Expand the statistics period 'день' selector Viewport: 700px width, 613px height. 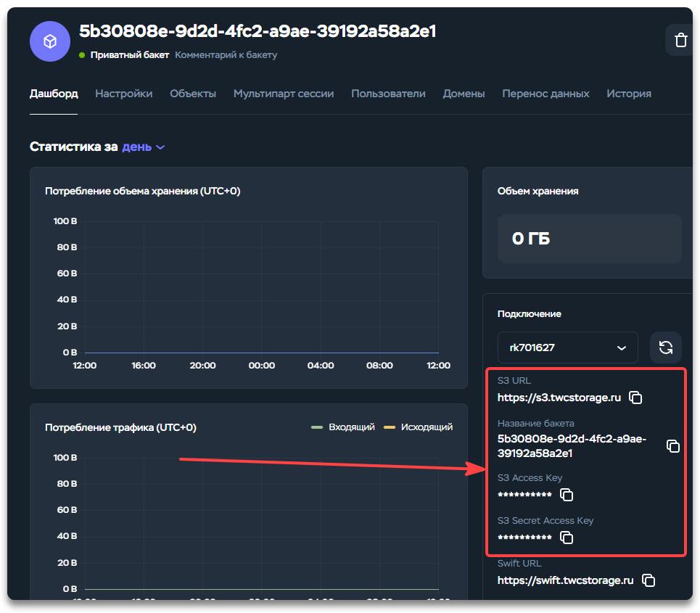(x=144, y=147)
